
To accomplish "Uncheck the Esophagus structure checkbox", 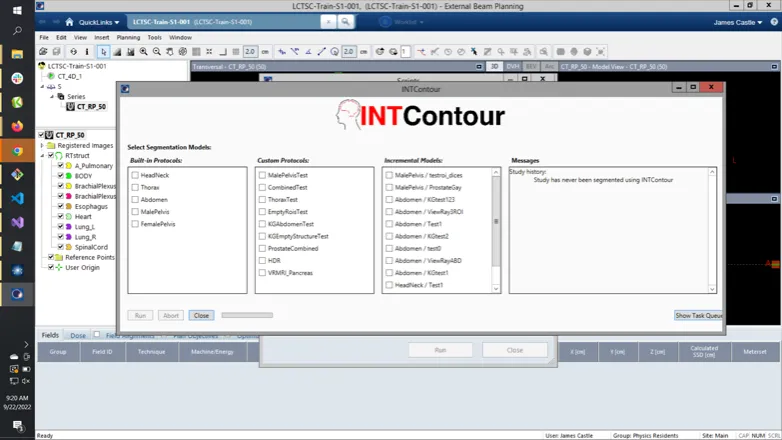I will pyautogui.click(x=61, y=206).
